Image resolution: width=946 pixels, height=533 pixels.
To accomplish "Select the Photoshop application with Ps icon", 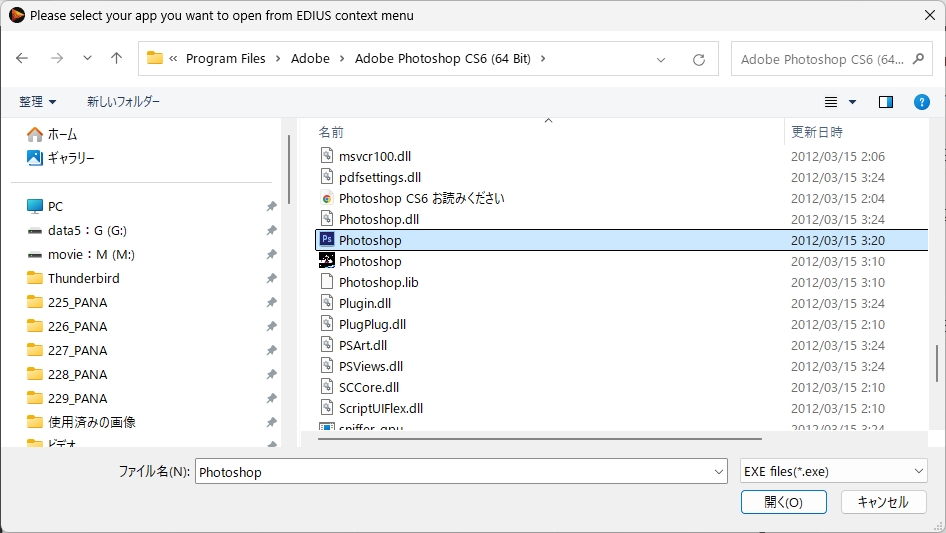I will click(370, 240).
